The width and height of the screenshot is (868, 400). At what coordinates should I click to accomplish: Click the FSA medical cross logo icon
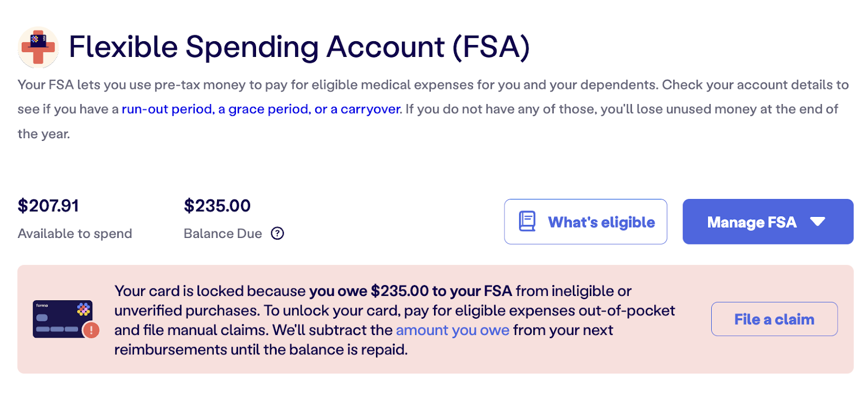38,47
